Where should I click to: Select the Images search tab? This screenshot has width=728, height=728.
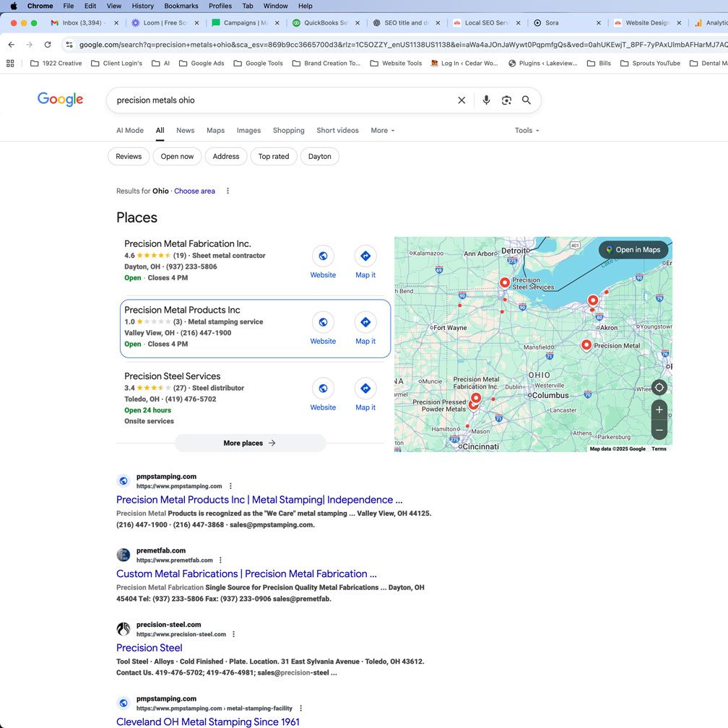pyautogui.click(x=249, y=131)
